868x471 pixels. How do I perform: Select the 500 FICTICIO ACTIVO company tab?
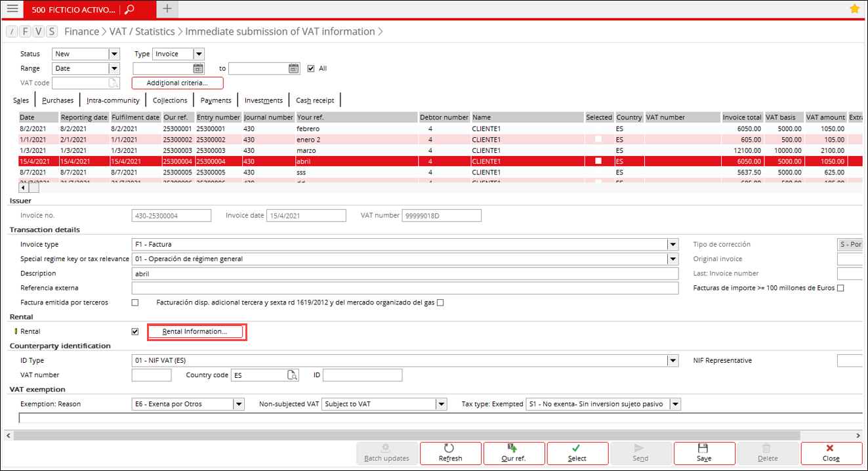tap(73, 9)
